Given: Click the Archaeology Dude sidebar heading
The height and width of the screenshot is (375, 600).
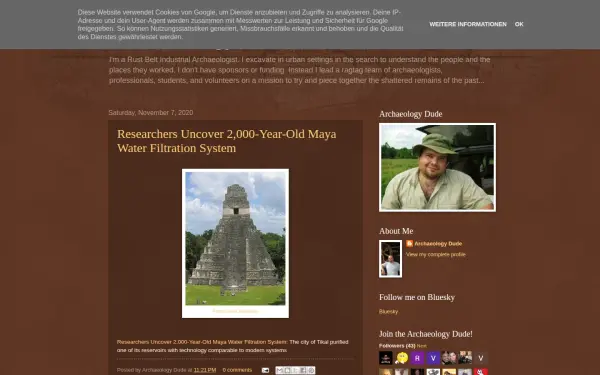Looking at the screenshot, I should [411, 114].
